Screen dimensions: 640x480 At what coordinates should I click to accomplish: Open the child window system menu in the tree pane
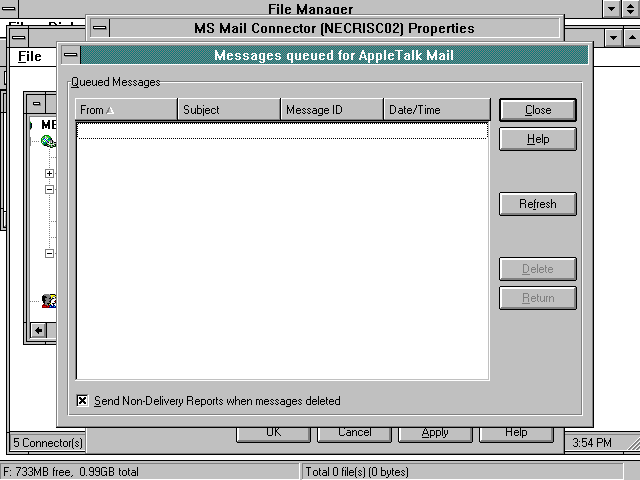click(x=36, y=103)
